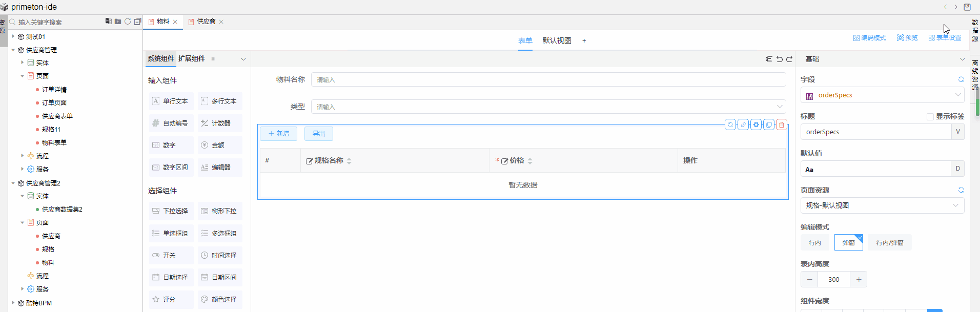Expand the 测试01 tree node

pyautogui.click(x=13, y=36)
